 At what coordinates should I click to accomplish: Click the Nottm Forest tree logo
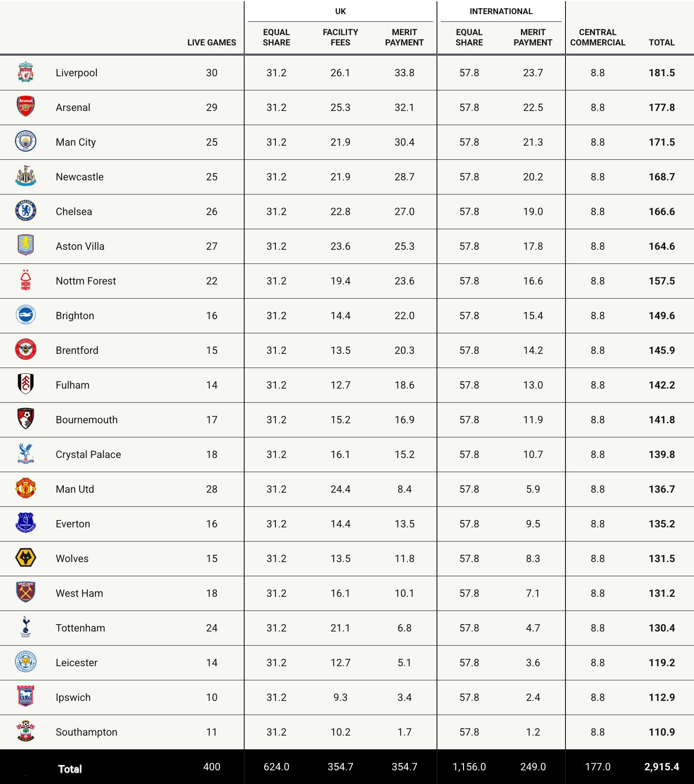(26, 280)
